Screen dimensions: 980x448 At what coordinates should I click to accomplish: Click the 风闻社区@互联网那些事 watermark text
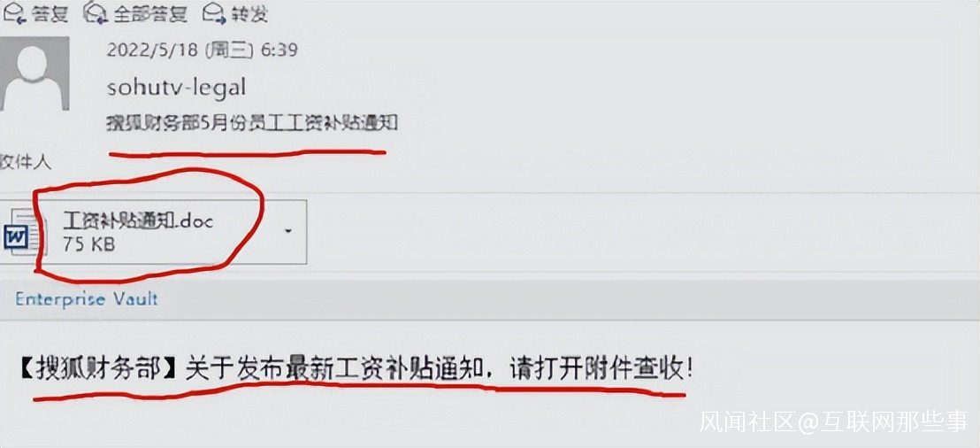pos(833,421)
